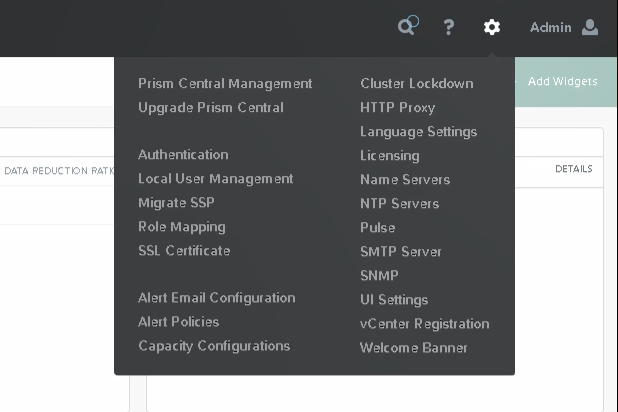Open the help question mark icon

pos(449,28)
